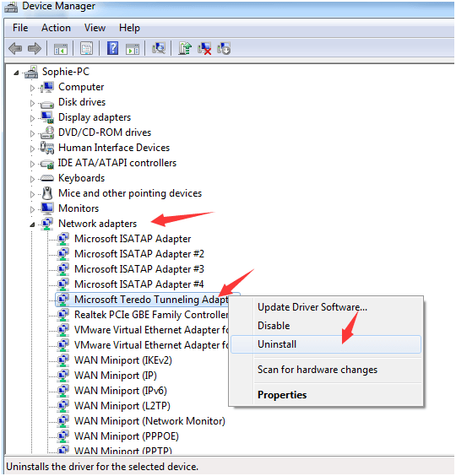
Task: Choose Properties from the context menu
Action: (326, 395)
